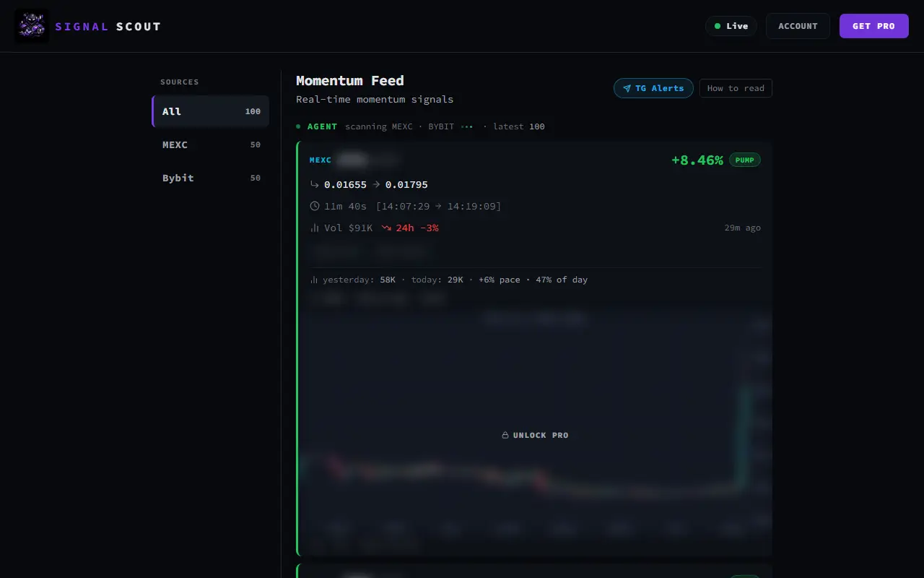Click the Momentum Feed heading
Viewport: 924px width, 578px height.
pyautogui.click(x=350, y=80)
